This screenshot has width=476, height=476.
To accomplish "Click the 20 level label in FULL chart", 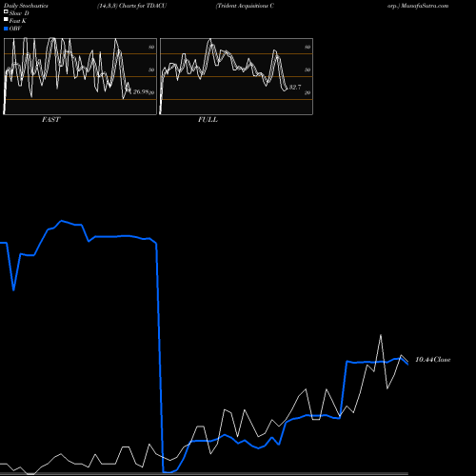I will [307, 92].
